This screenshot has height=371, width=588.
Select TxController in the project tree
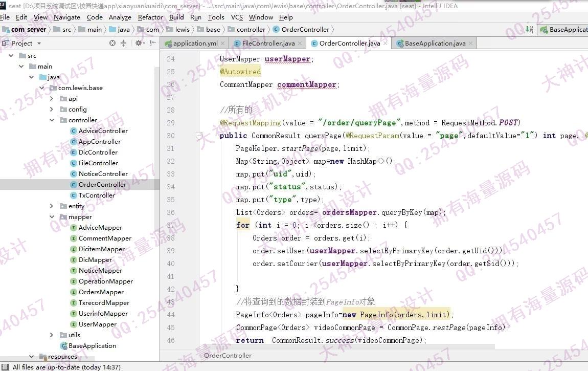click(97, 195)
